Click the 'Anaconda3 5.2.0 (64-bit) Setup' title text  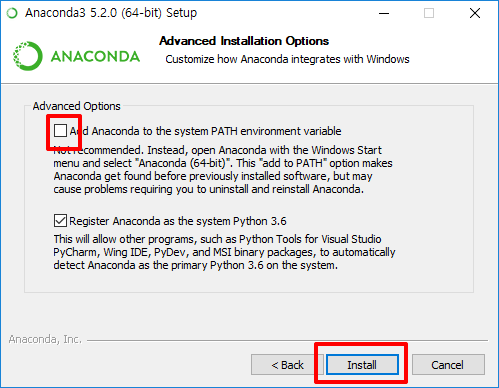(111, 13)
